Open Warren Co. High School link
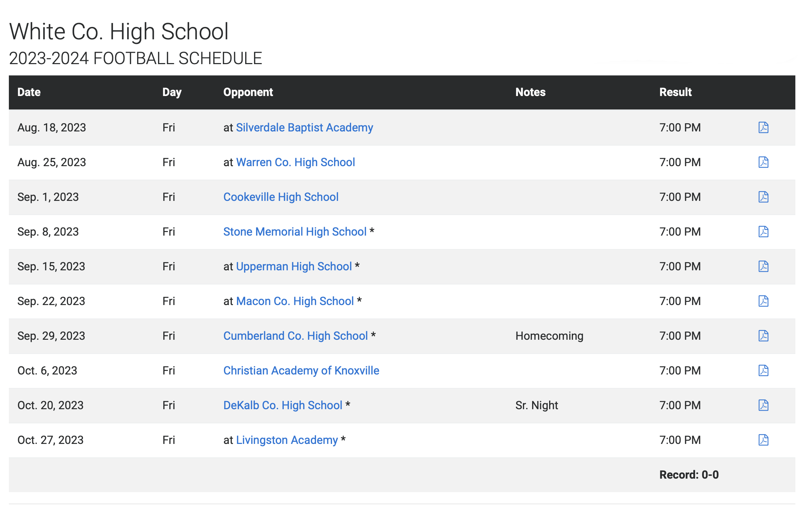 click(x=295, y=162)
